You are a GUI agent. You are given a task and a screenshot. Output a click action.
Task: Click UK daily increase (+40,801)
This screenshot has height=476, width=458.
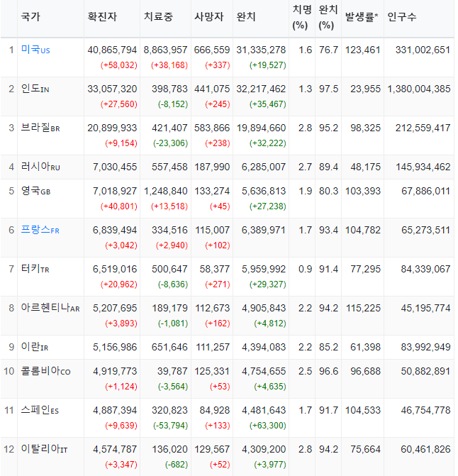click(119, 206)
